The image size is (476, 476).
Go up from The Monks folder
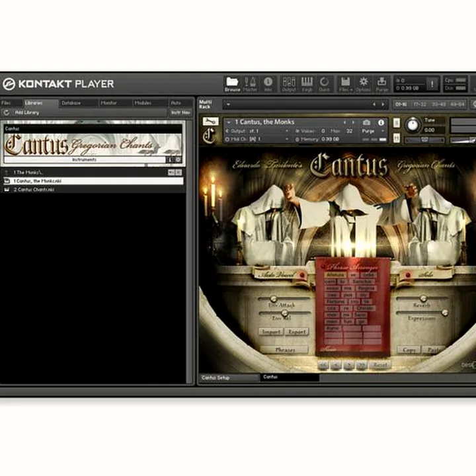(6, 173)
